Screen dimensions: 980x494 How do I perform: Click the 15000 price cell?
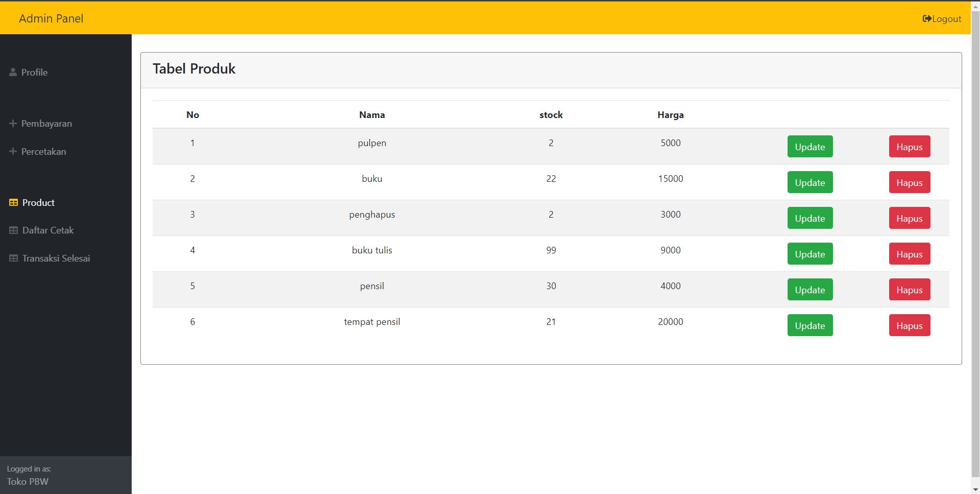tap(671, 179)
